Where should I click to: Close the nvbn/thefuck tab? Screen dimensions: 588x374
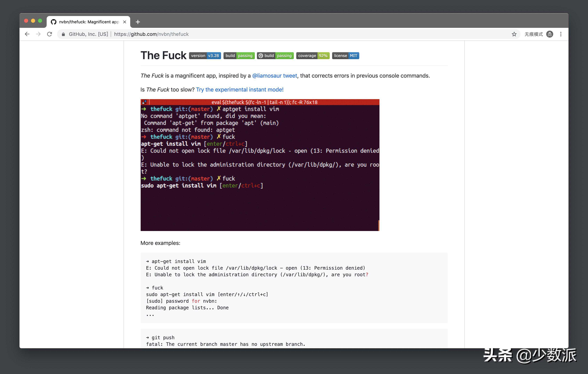point(124,22)
